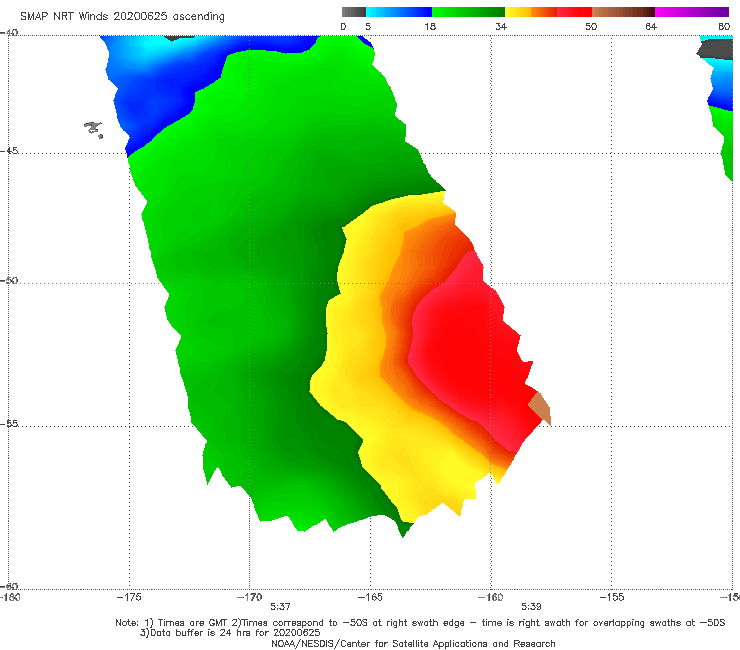Click the brown segment of the color bar
The width and height of the screenshot is (740, 650).
623,12
